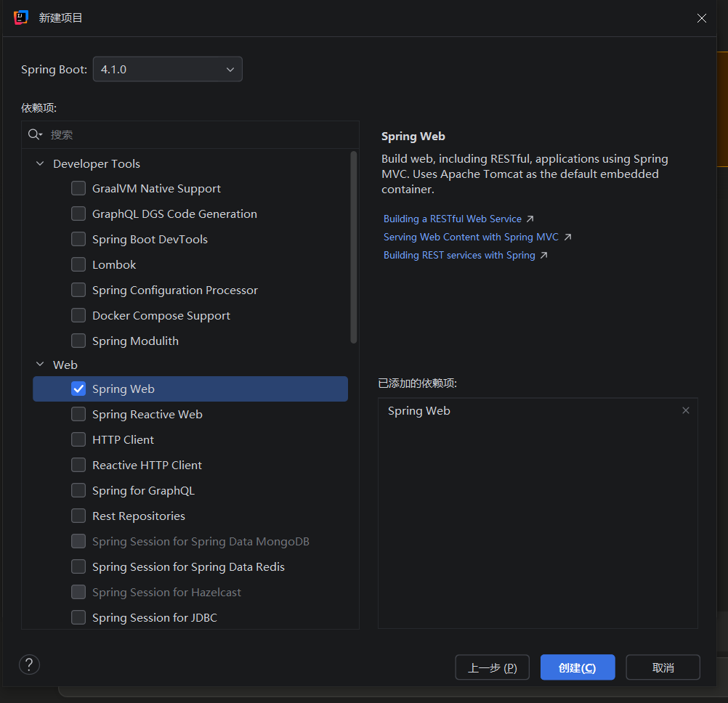Viewport: 728px width, 703px height.
Task: Enable GraalVM Native Support checkbox
Action: [78, 188]
